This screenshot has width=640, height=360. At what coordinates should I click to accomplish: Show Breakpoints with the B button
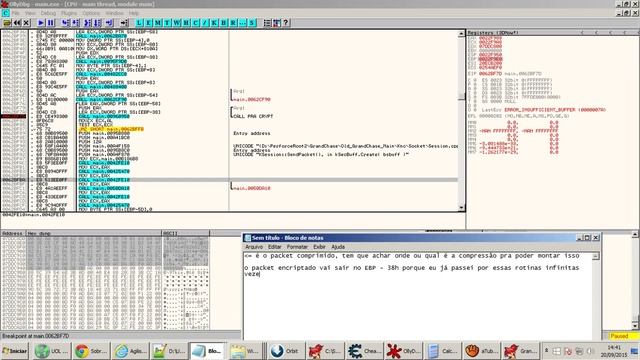coord(224,23)
